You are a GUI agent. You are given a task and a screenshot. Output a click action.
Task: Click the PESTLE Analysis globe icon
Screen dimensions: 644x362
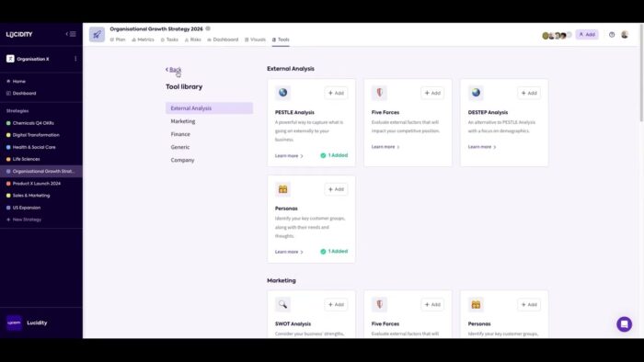[282, 93]
